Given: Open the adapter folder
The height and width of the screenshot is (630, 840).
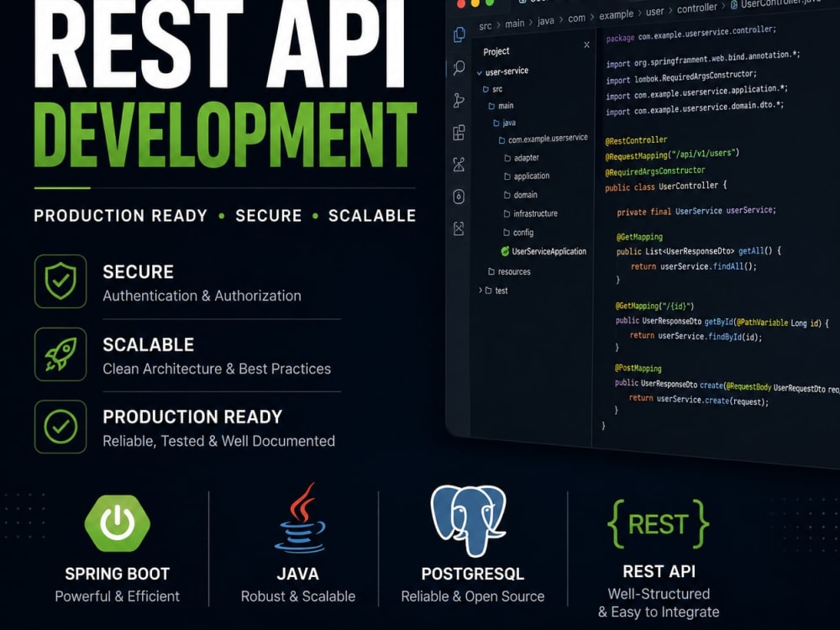Looking at the screenshot, I should (522, 158).
